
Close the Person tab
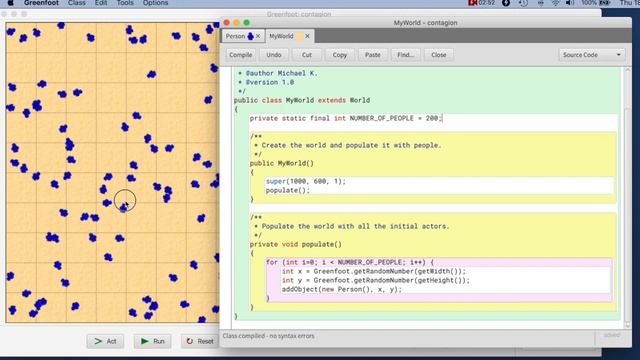pos(258,36)
